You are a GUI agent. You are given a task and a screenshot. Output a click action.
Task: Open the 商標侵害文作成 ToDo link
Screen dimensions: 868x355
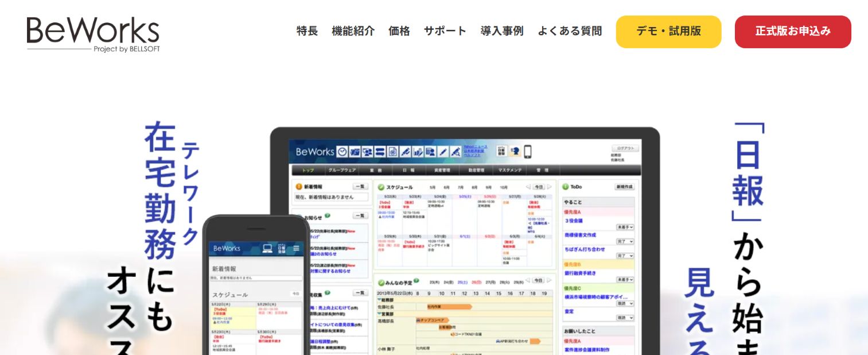[x=580, y=235]
